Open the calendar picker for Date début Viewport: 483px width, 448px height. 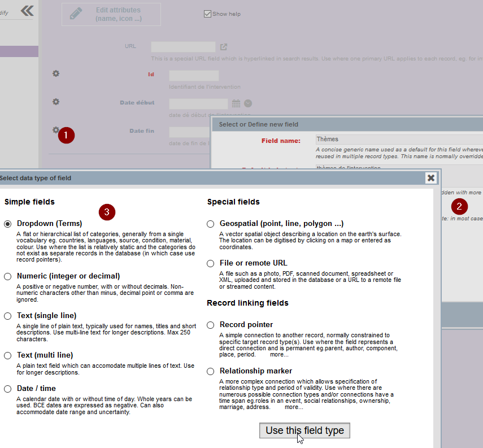tap(236, 103)
